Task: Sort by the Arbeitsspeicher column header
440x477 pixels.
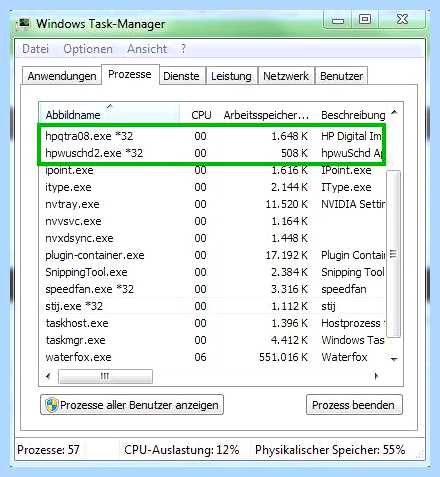Action: [x=266, y=115]
